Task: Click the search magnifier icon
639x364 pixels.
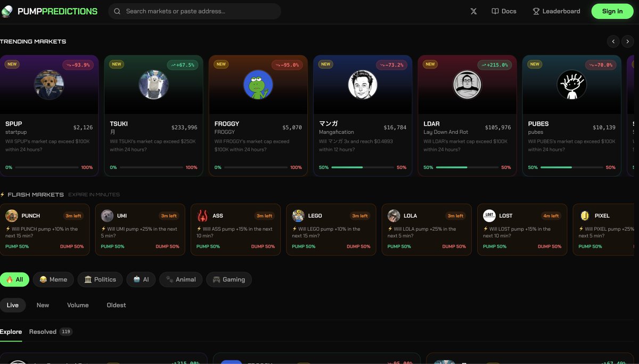Action: coord(117,11)
